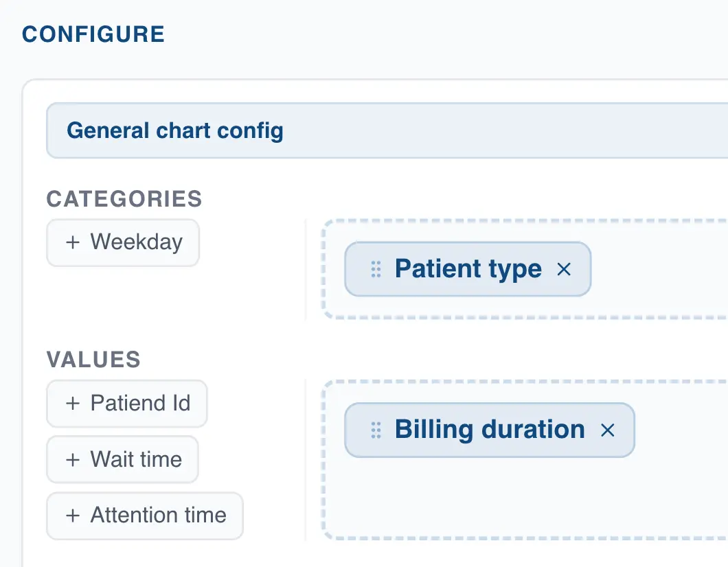Viewport: 728px width, 567px height.
Task: Add Attention time to chart values
Action: pos(144,516)
